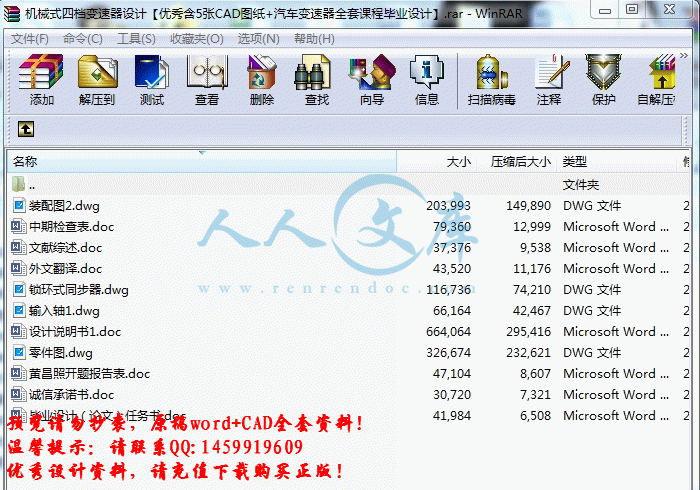The height and width of the screenshot is (490, 700).
Task: Click size value 41,984
Action: click(x=452, y=415)
